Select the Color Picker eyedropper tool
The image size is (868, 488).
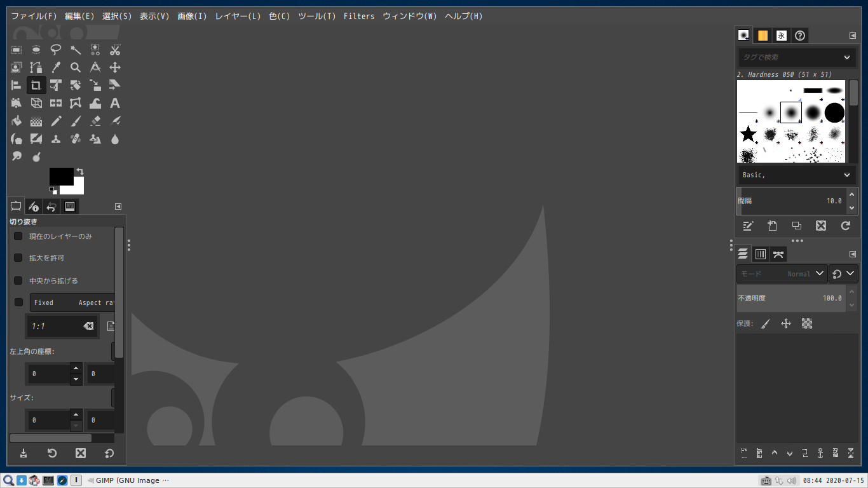[x=56, y=67]
